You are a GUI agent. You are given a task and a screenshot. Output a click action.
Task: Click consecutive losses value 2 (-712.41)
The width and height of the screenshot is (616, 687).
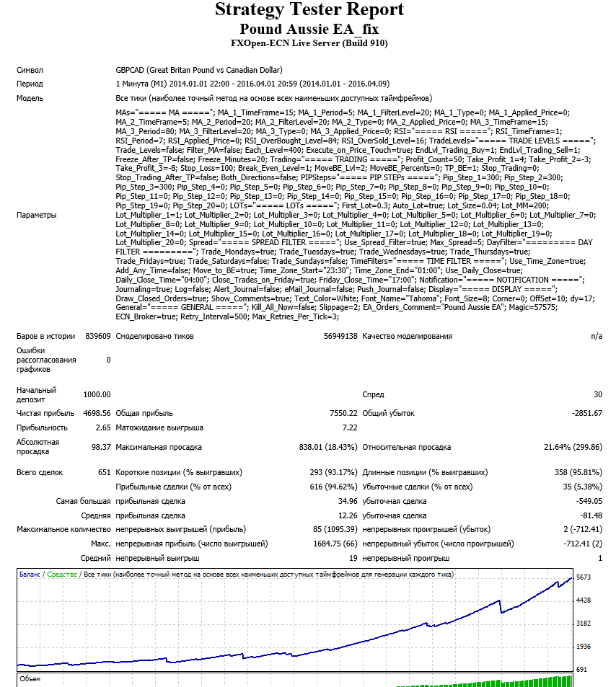click(x=583, y=529)
